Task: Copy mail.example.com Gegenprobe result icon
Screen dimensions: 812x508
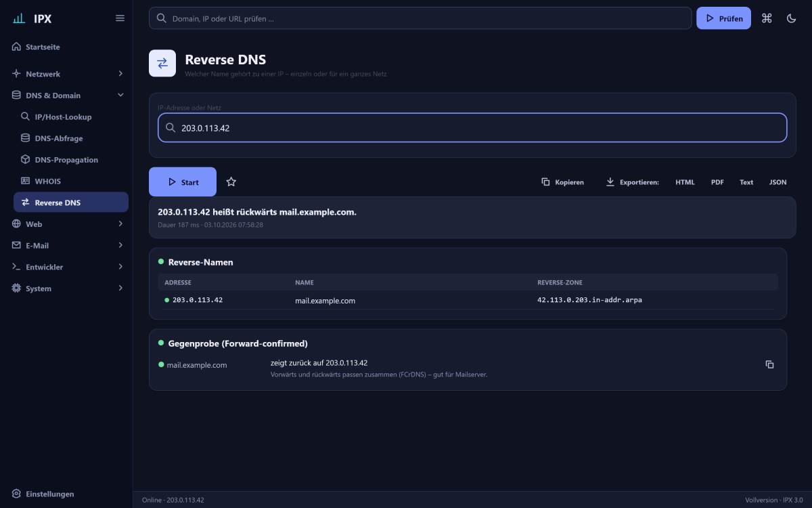Action: click(769, 364)
